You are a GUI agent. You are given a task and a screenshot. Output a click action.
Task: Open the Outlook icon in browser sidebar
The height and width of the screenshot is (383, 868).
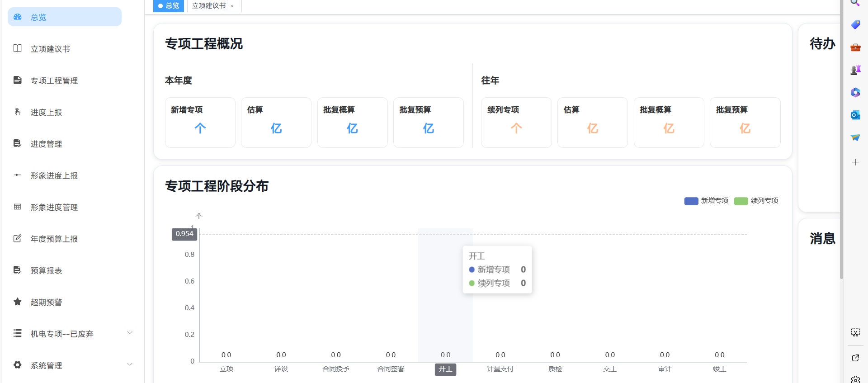[x=855, y=115]
